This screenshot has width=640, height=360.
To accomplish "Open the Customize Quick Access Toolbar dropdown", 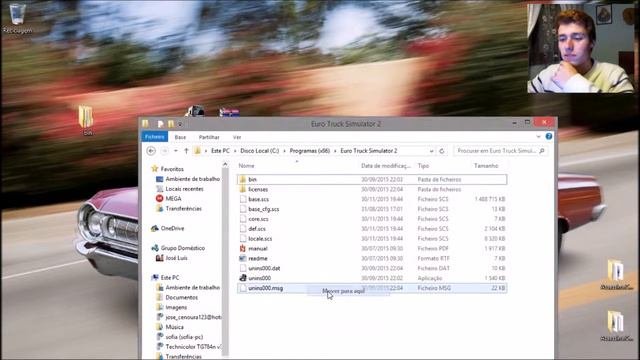I will click(180, 124).
